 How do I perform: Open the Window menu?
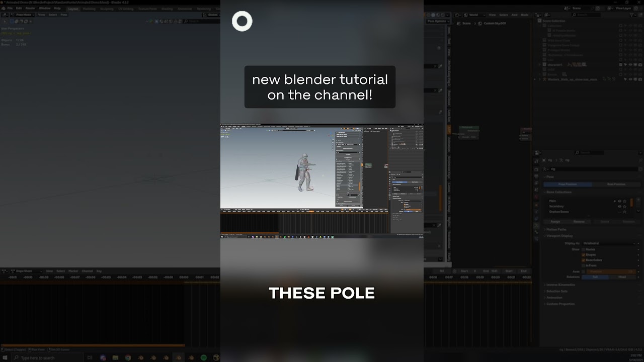[x=45, y=9]
